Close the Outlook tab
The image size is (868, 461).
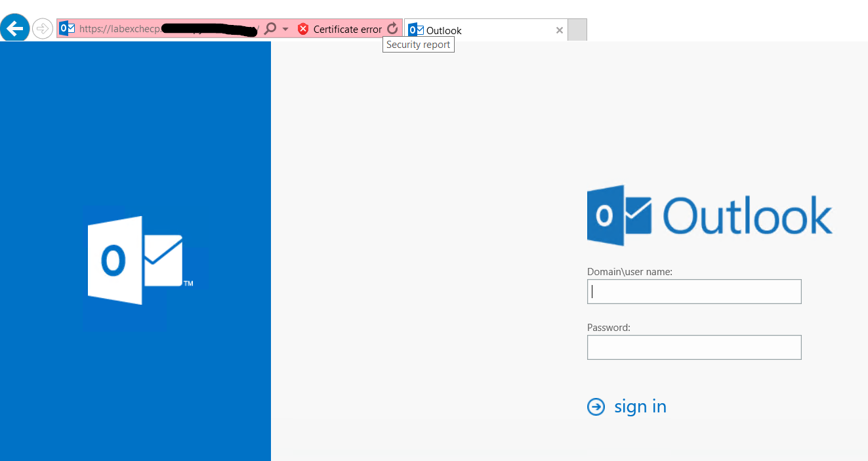tap(559, 30)
